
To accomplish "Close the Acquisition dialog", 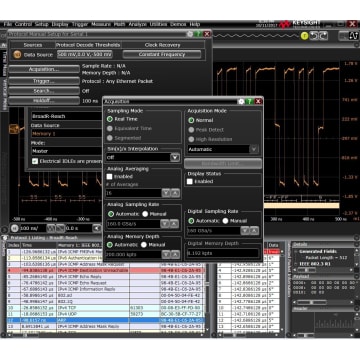I will (258, 101).
